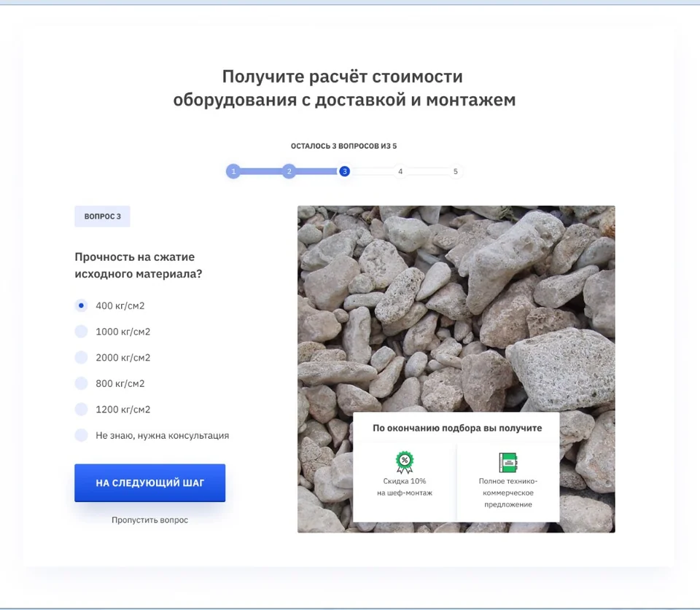This screenshot has width=700, height=610.
Task: Click the 'Осталось 3 вопросов из 5' label
Action: pyautogui.click(x=343, y=146)
